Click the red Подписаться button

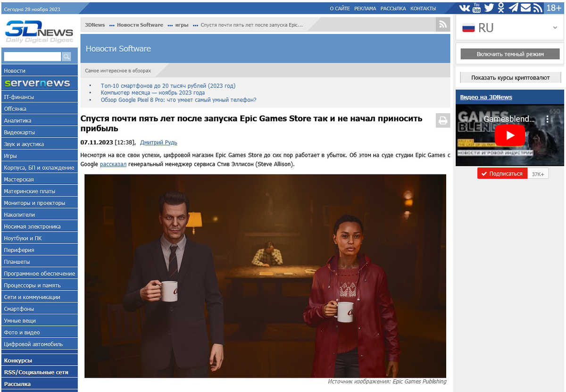pos(502,174)
